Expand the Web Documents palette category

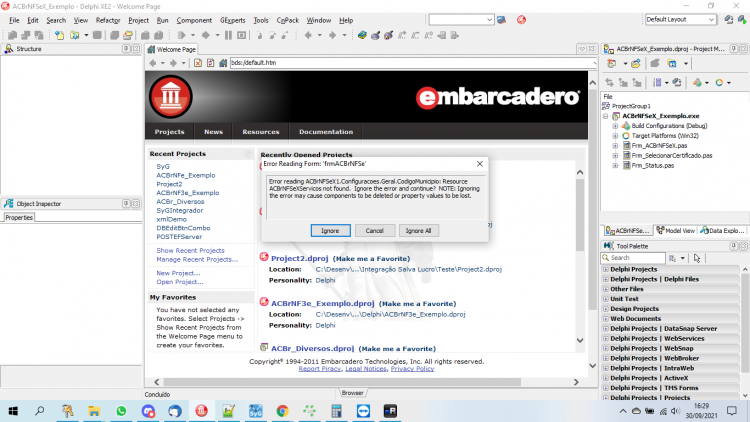click(x=606, y=319)
